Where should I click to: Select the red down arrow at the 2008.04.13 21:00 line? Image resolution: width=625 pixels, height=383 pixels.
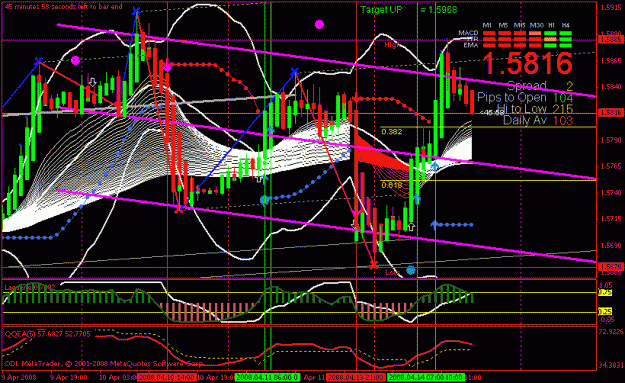tap(356, 98)
